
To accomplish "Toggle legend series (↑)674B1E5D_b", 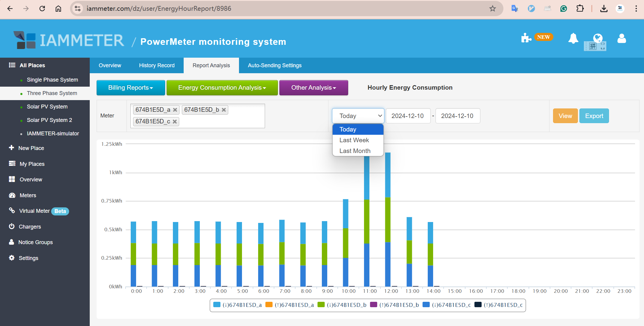I will point(394,305).
